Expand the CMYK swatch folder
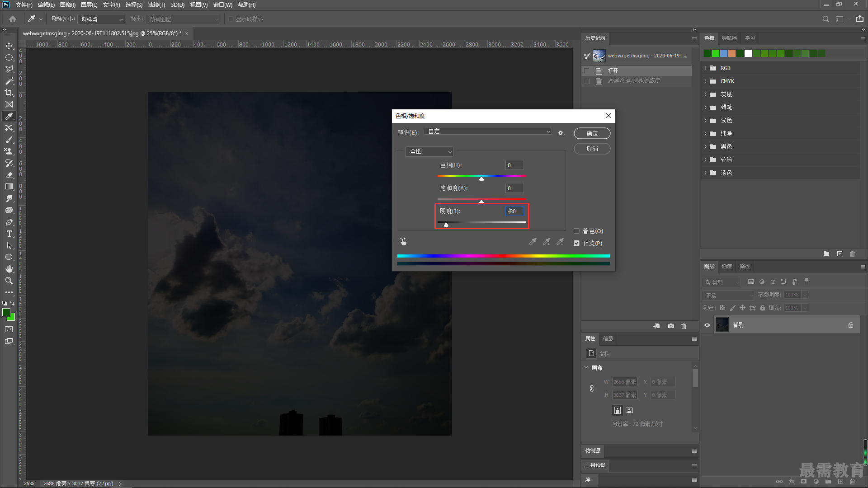The height and width of the screenshot is (488, 868). click(705, 81)
